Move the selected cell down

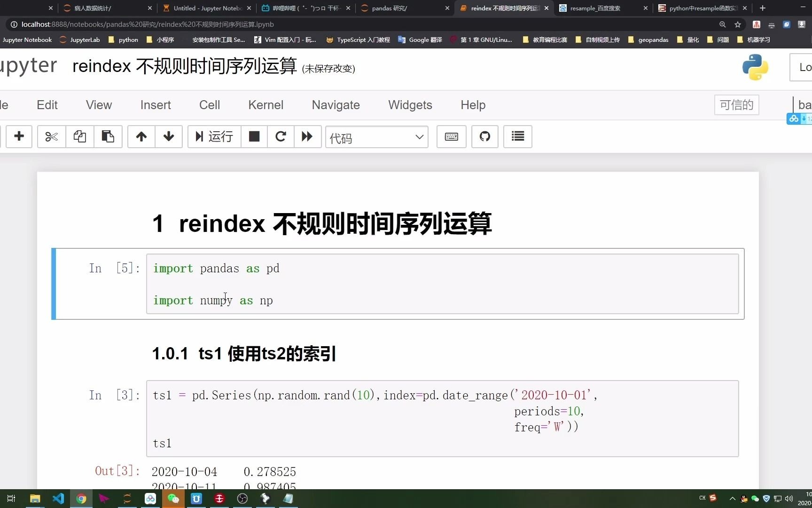click(x=169, y=136)
